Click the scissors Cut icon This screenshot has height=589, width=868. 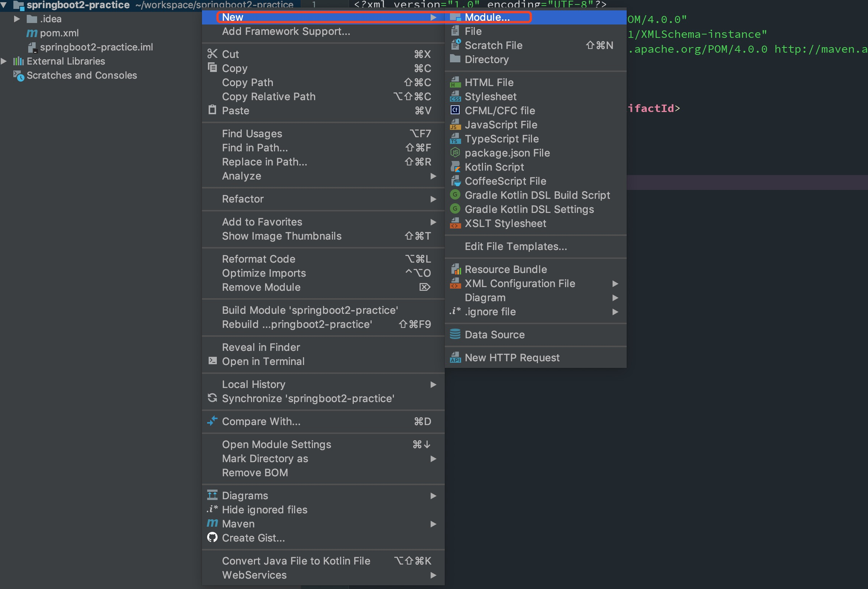[x=212, y=54]
